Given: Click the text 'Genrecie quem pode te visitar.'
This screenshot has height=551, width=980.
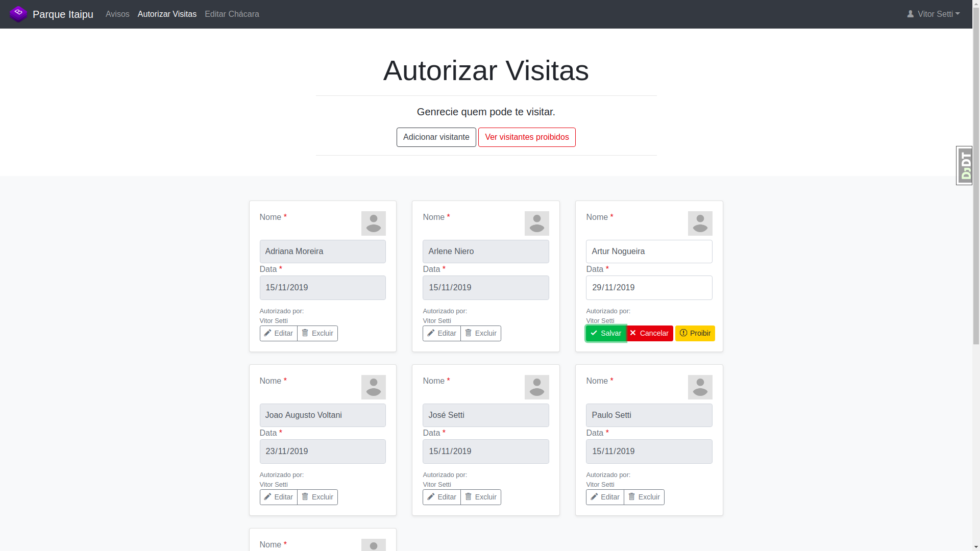Looking at the screenshot, I should click(x=486, y=112).
